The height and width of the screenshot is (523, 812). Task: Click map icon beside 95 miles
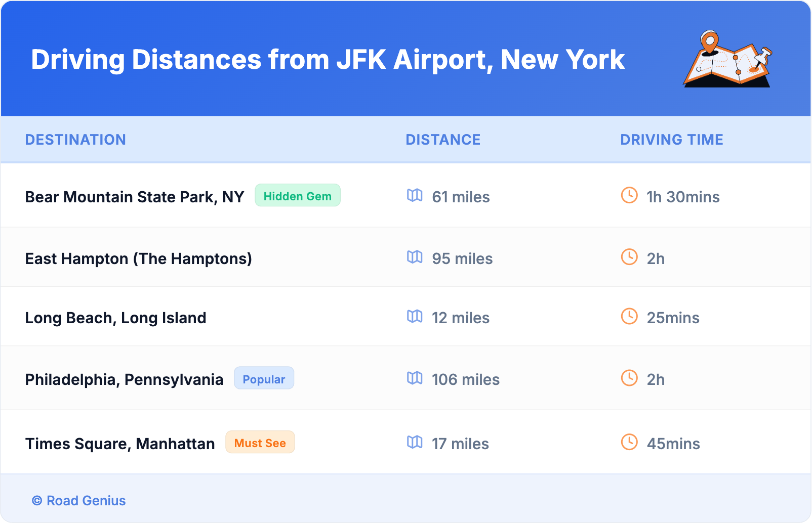[415, 257]
